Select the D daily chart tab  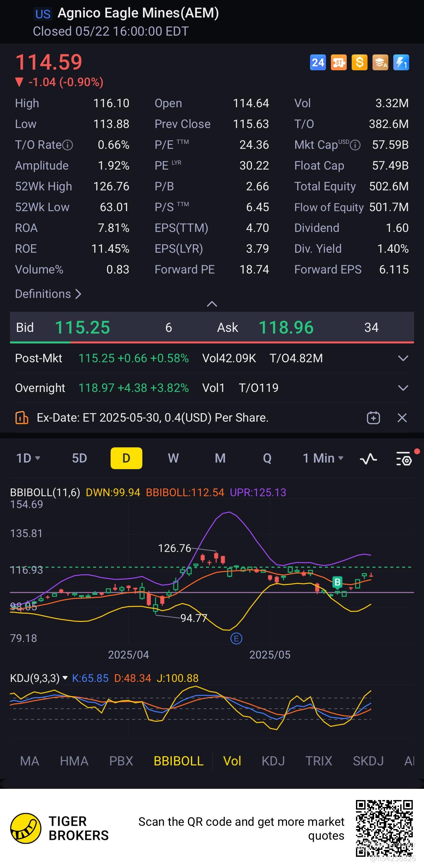click(126, 458)
